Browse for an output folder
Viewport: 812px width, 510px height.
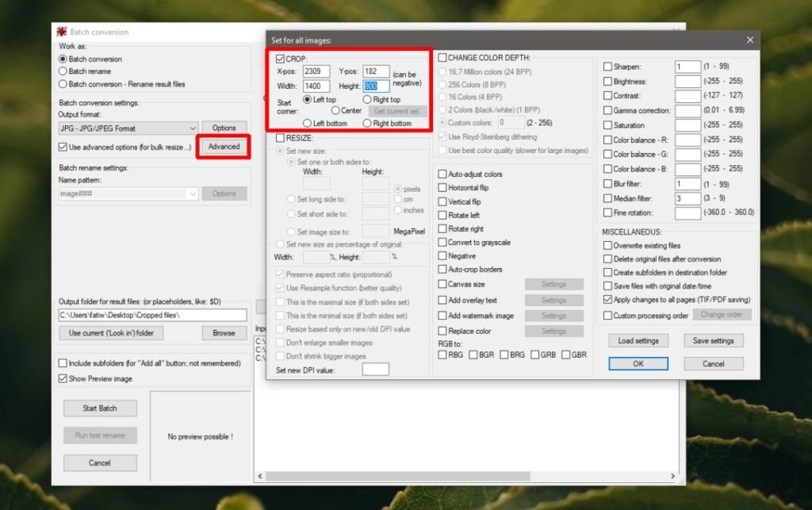pyautogui.click(x=223, y=333)
